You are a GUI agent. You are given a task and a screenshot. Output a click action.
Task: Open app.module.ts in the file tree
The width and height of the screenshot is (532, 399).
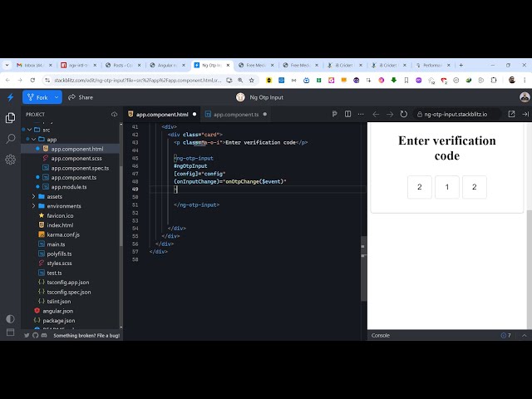pyautogui.click(x=68, y=187)
